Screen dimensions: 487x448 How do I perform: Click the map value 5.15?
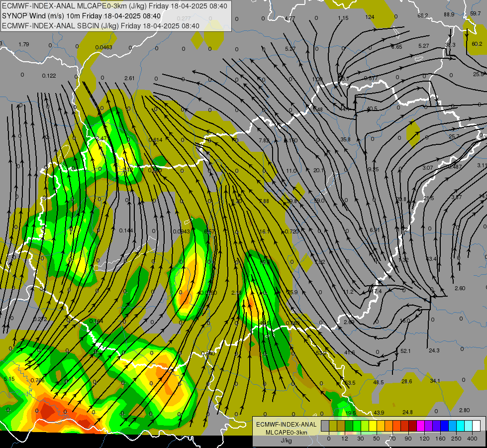9,379
